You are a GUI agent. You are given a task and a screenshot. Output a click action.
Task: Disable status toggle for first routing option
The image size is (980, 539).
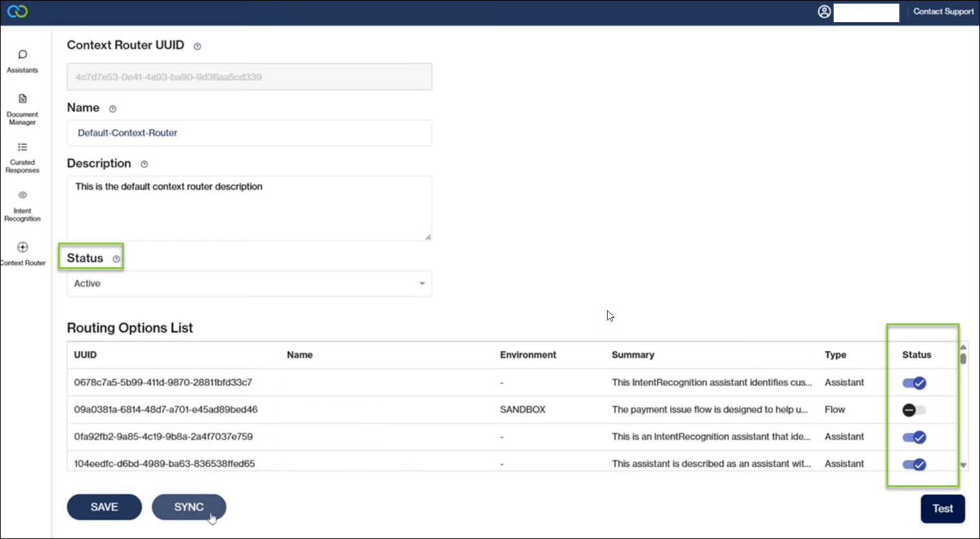[914, 383]
